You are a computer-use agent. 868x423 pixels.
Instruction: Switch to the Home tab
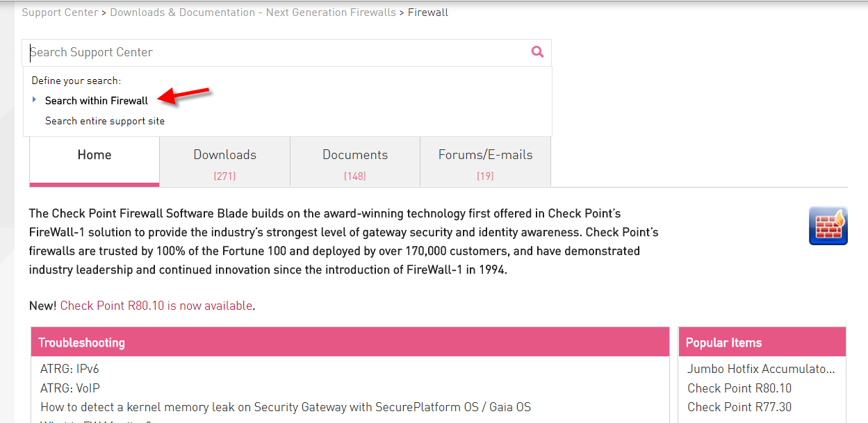tap(95, 161)
